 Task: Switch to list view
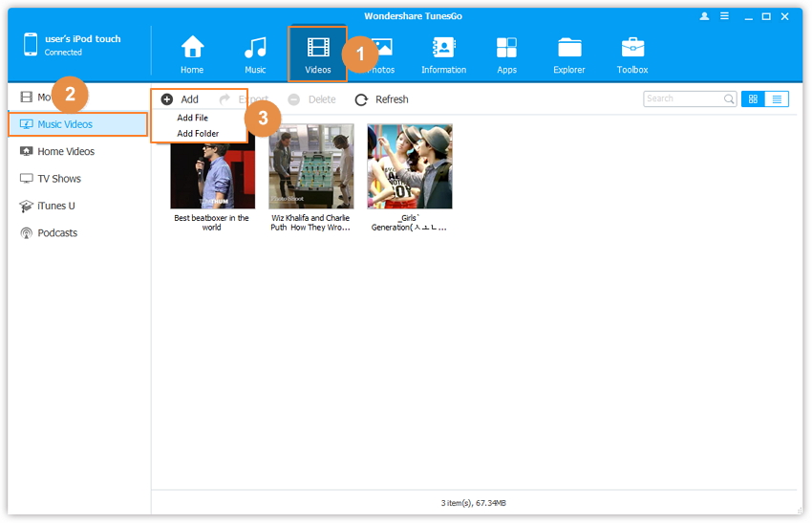pyautogui.click(x=777, y=99)
